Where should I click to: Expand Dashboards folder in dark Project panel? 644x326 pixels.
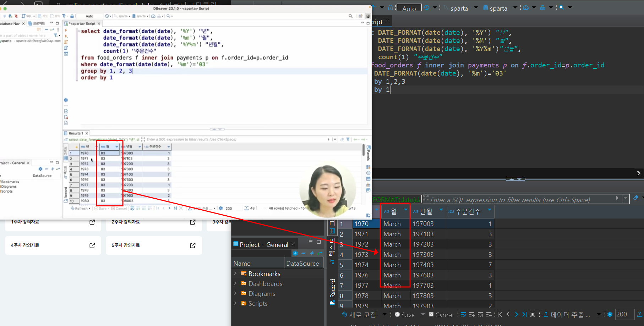[235, 283]
